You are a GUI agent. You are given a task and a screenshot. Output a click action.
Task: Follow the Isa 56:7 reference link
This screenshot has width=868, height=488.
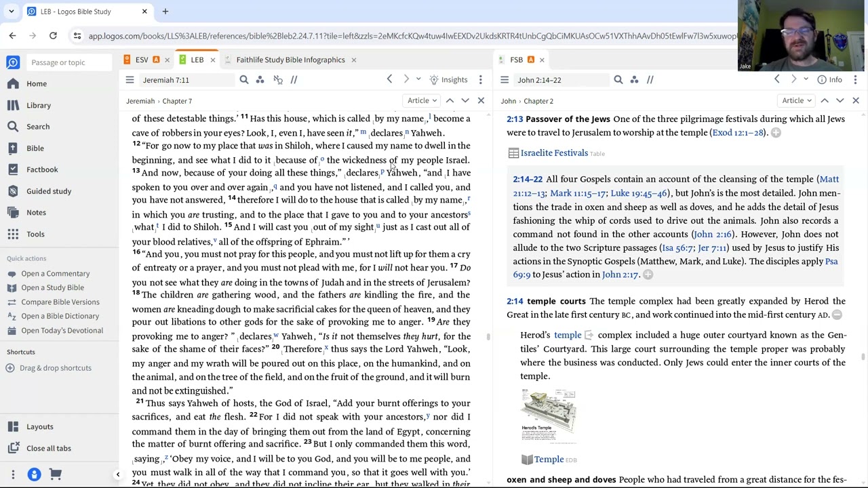click(677, 247)
